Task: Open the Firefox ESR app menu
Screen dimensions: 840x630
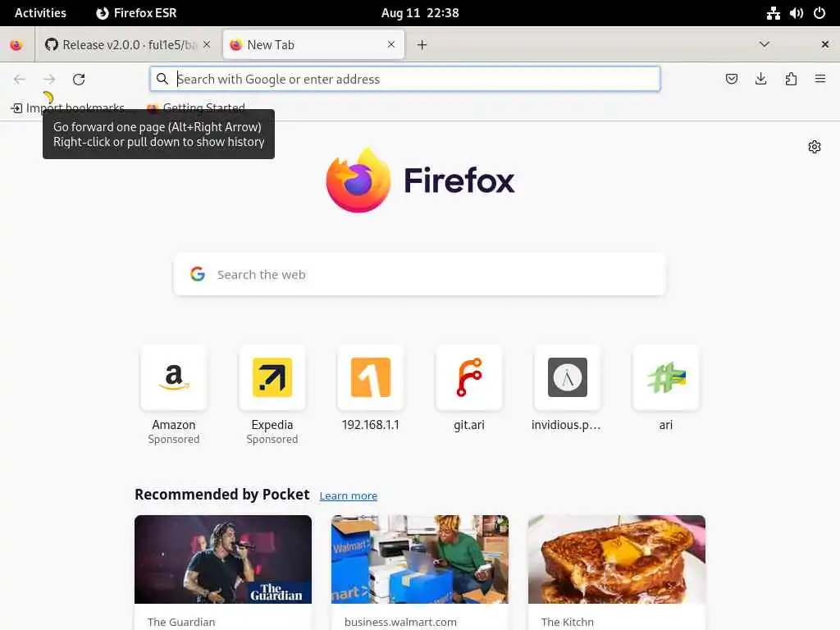Action: (x=136, y=13)
